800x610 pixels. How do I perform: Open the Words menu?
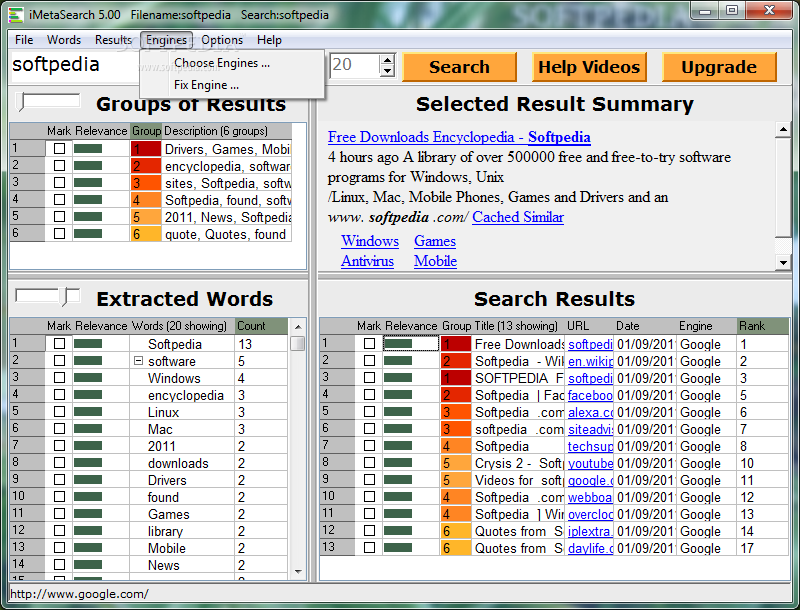pyautogui.click(x=64, y=40)
